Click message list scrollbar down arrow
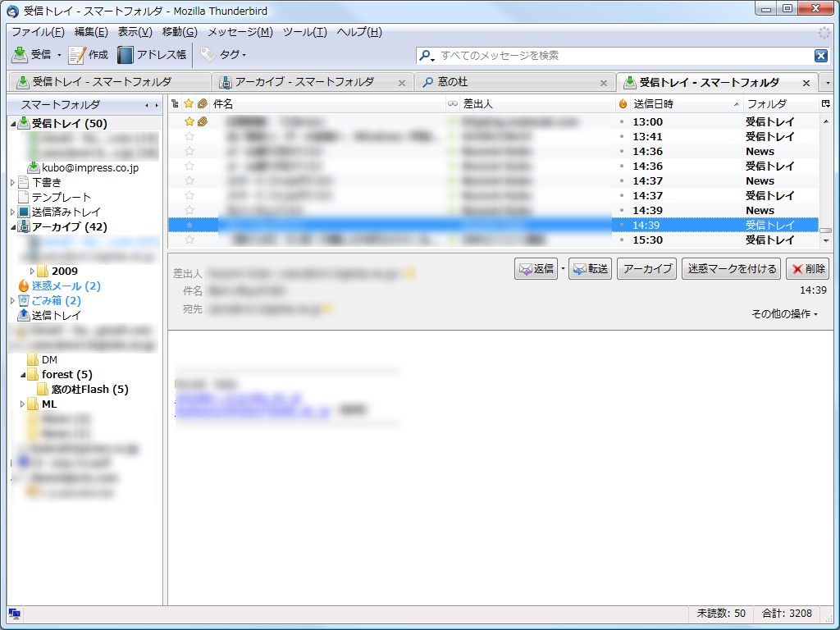Image resolution: width=840 pixels, height=630 pixels. pyautogui.click(x=826, y=240)
